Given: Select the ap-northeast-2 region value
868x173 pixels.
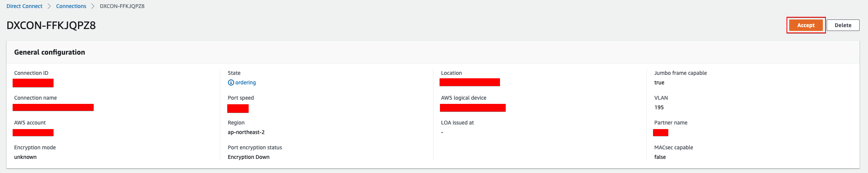Looking at the screenshot, I should coord(246,132).
